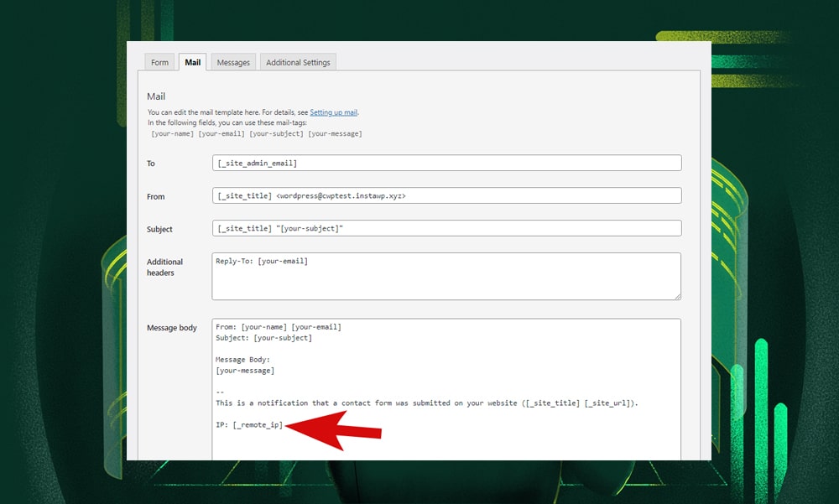Select the [your-email] mail-tag
Image resolution: width=839 pixels, height=504 pixels.
coord(221,133)
